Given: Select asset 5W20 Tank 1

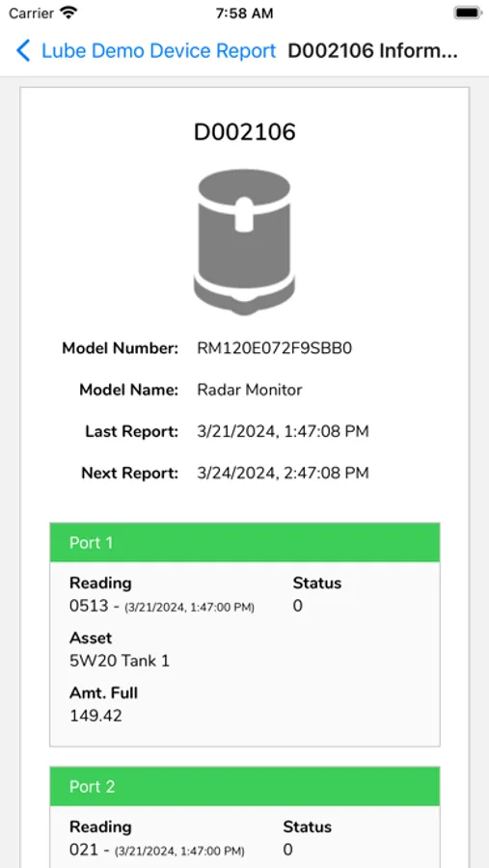Looking at the screenshot, I should 120,661.
